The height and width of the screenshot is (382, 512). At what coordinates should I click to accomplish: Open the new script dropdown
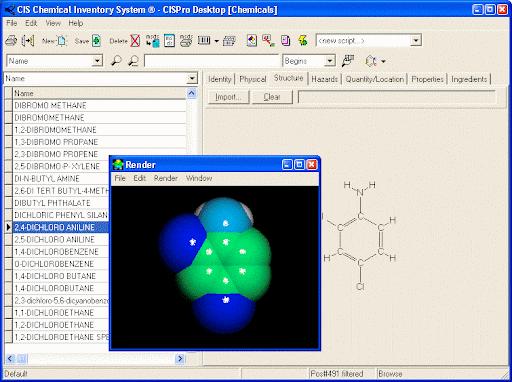[416, 41]
